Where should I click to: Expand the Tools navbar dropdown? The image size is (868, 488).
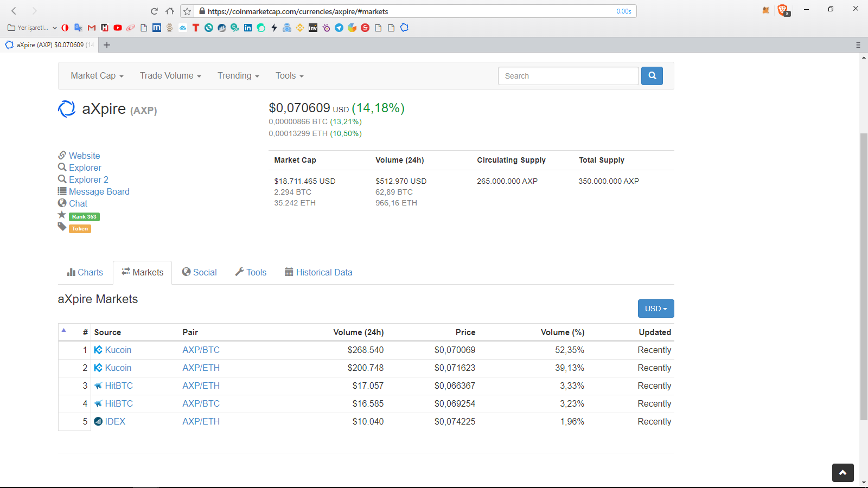tap(289, 76)
